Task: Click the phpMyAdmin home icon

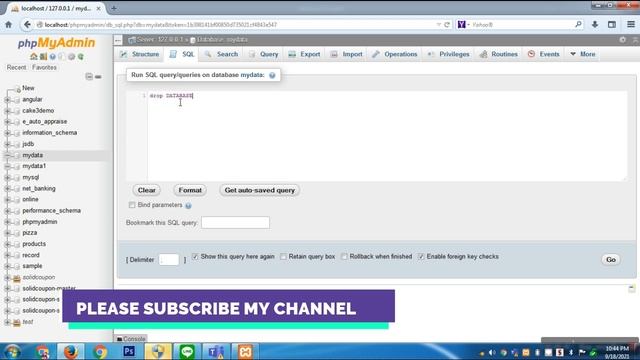Action: [34, 57]
